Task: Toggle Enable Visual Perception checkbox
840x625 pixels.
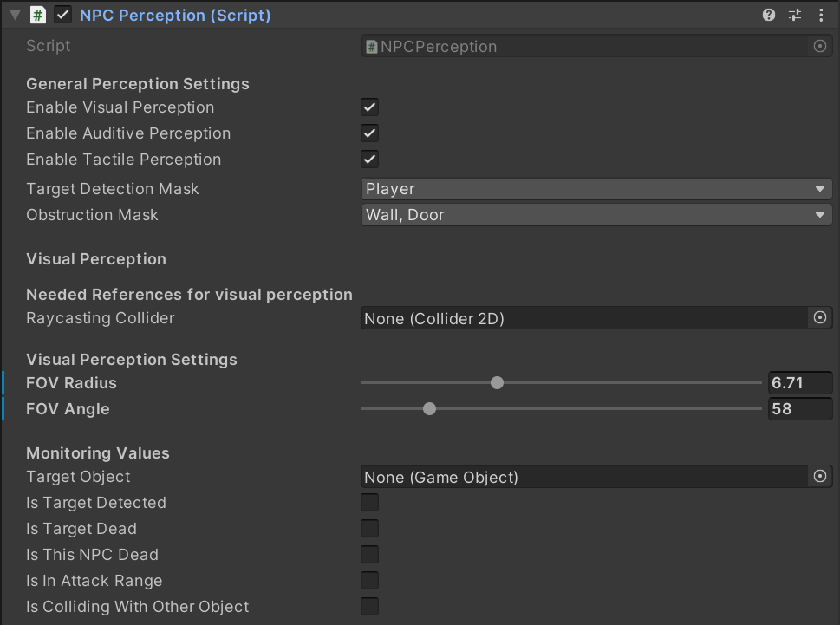Action: pos(370,107)
